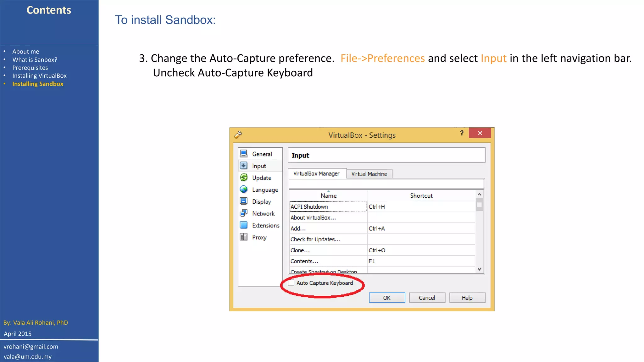This screenshot has width=644, height=362.
Task: Sort by the Name column header
Action: tap(328, 195)
